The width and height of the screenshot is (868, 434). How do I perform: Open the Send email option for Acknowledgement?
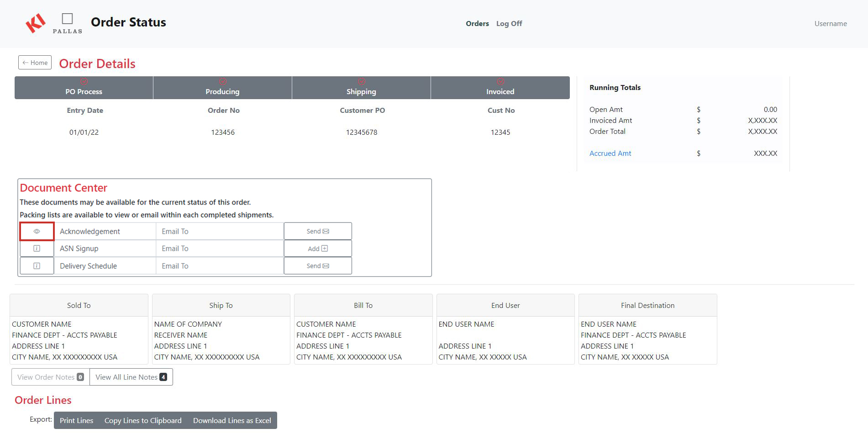(317, 231)
